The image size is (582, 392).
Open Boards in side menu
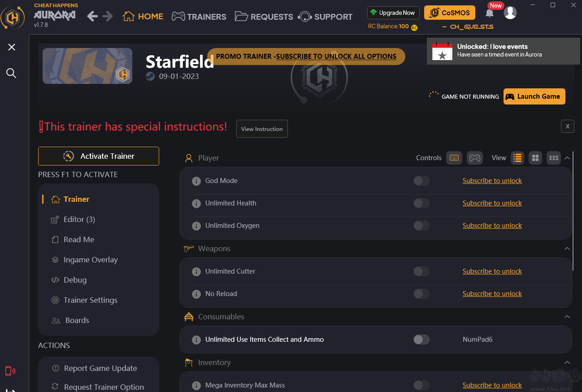pyautogui.click(x=70, y=320)
